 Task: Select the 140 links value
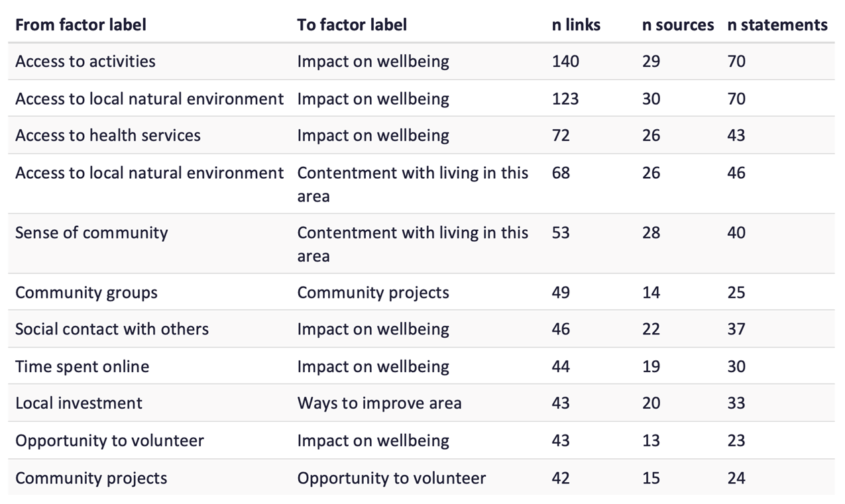[565, 62]
